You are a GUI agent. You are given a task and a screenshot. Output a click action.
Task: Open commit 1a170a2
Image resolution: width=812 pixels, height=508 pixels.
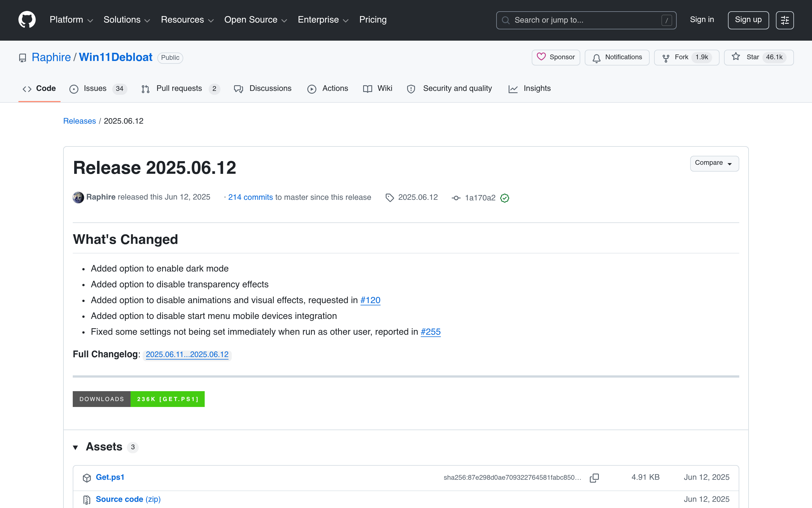(x=480, y=198)
